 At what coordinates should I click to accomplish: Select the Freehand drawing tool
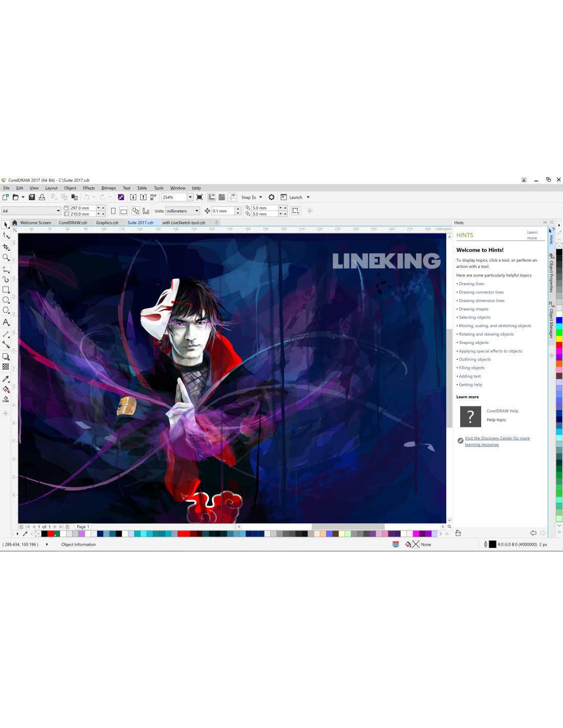pos(6,269)
